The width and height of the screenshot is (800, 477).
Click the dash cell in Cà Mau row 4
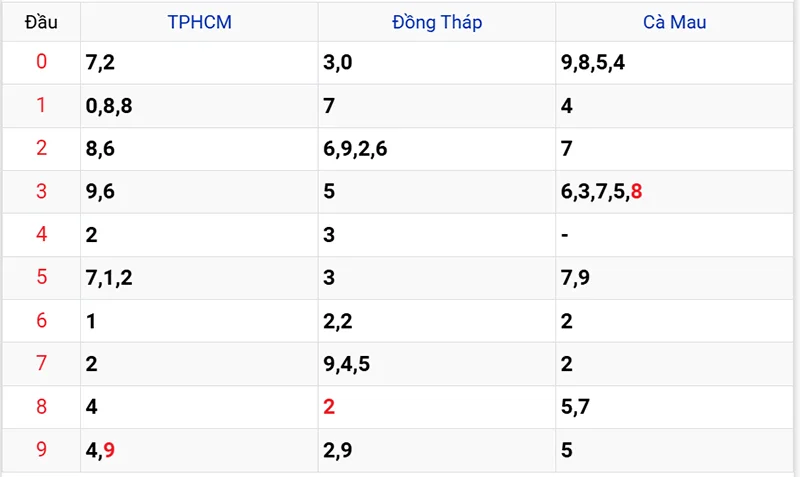point(566,235)
